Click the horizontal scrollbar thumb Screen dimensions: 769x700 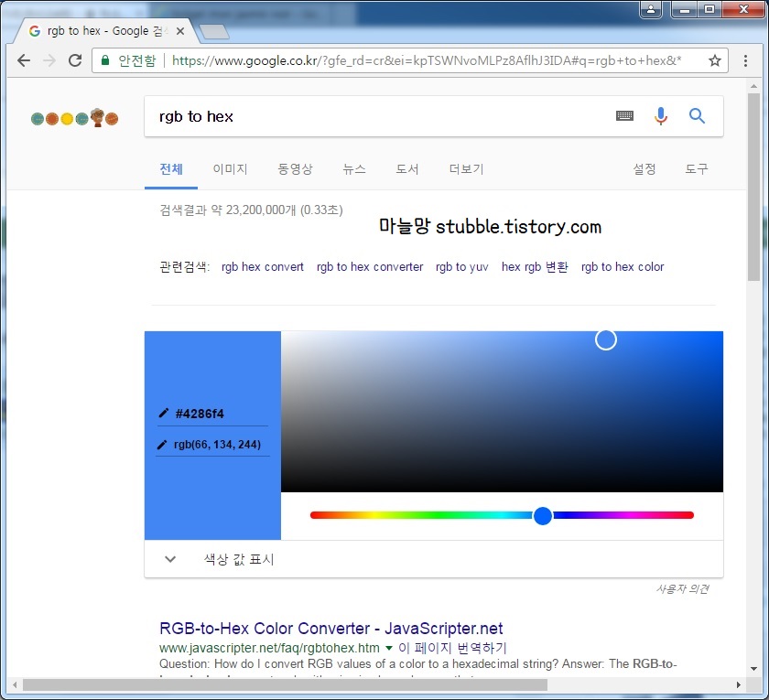click(x=285, y=684)
